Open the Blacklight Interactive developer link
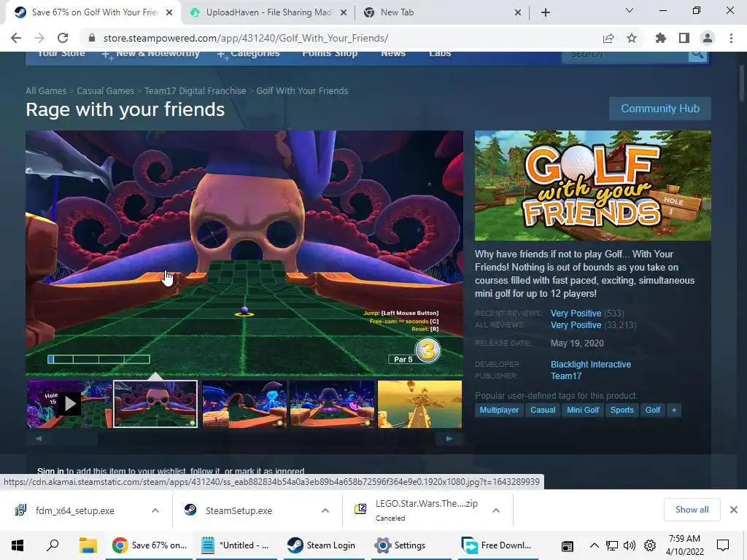The width and height of the screenshot is (747, 560). (591, 365)
